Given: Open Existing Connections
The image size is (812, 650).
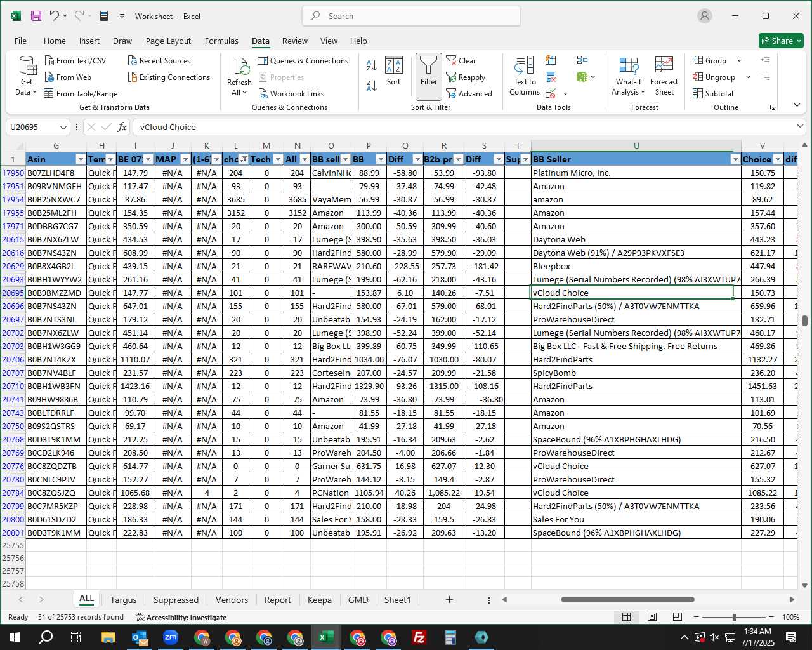Looking at the screenshot, I should click(x=169, y=77).
